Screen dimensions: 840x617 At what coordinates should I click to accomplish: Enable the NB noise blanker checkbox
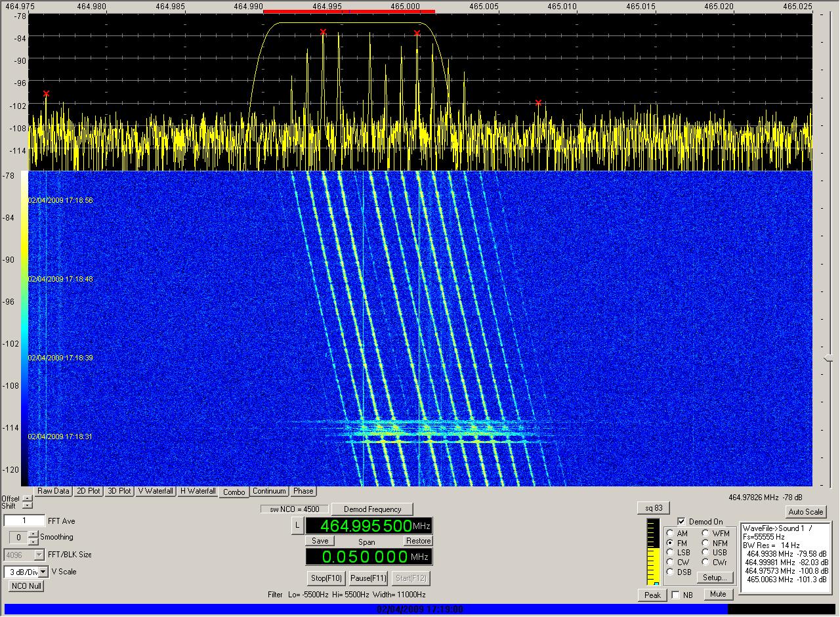coord(675,595)
